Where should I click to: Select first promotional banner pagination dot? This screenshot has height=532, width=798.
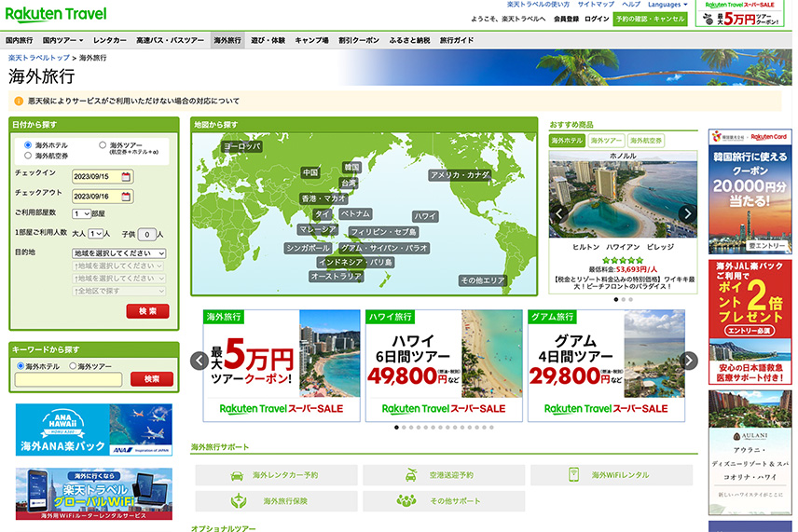point(396,428)
